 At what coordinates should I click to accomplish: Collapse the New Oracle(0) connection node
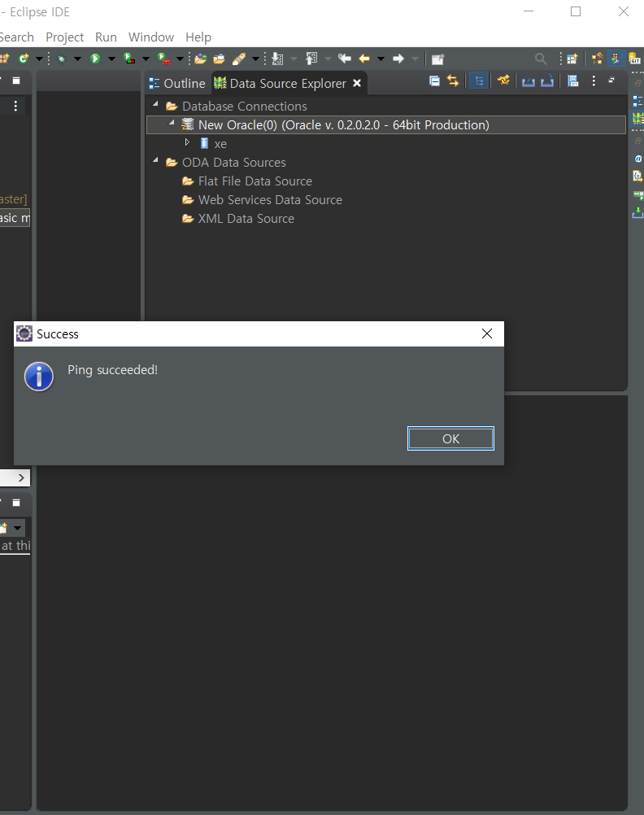172,123
